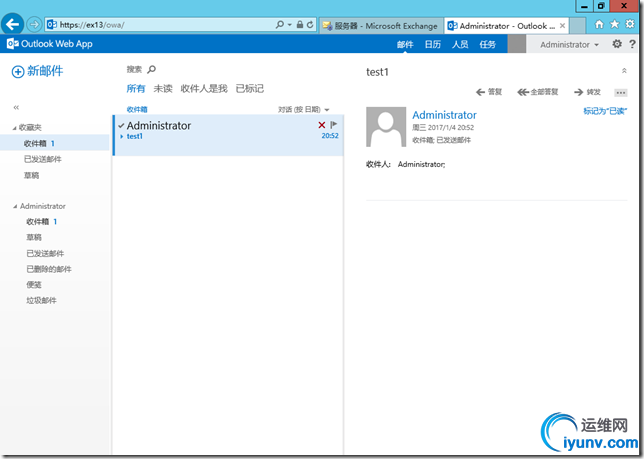Switch to Calendar (日历) in top navigation
Viewport: 644px width, 459px height.
[432, 44]
